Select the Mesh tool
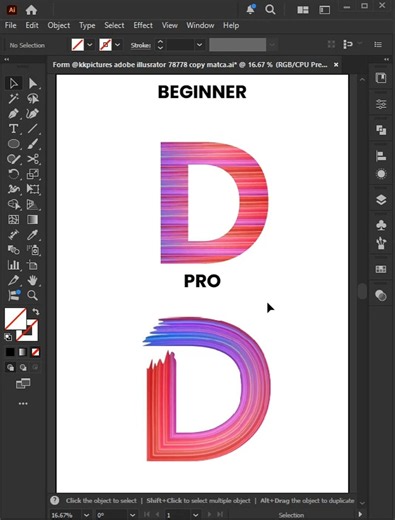 click(x=14, y=220)
